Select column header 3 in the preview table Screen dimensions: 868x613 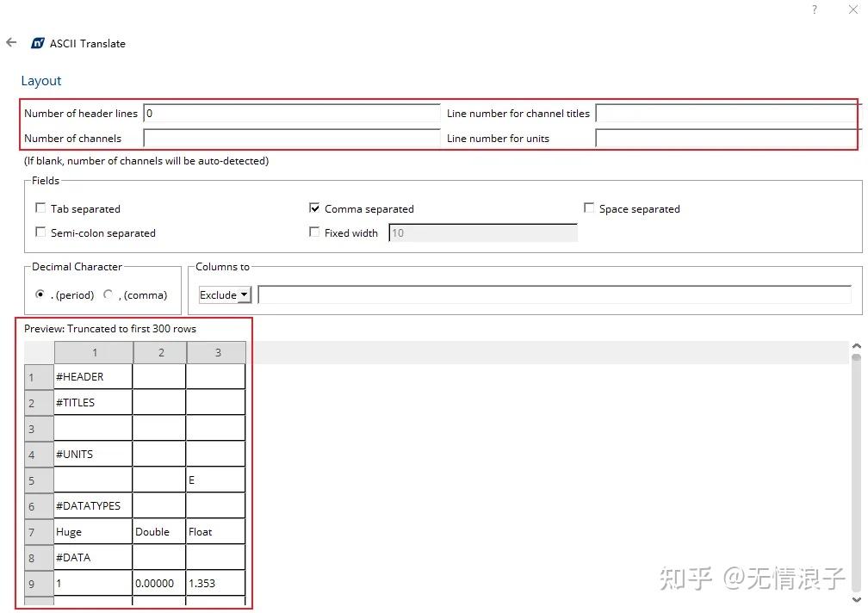(216, 352)
